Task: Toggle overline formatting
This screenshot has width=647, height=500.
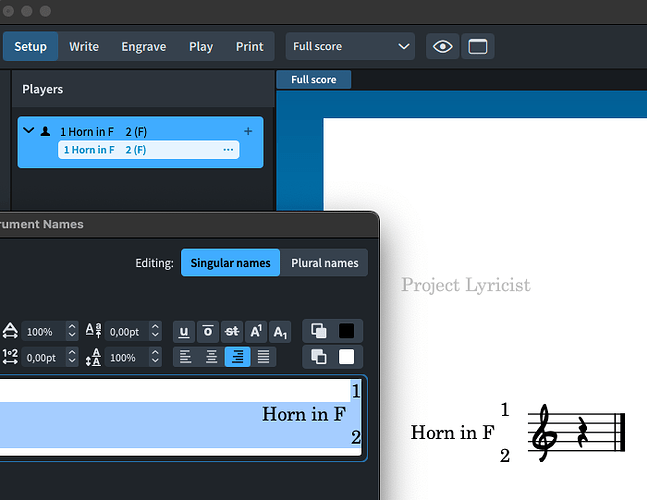Action: 208,332
